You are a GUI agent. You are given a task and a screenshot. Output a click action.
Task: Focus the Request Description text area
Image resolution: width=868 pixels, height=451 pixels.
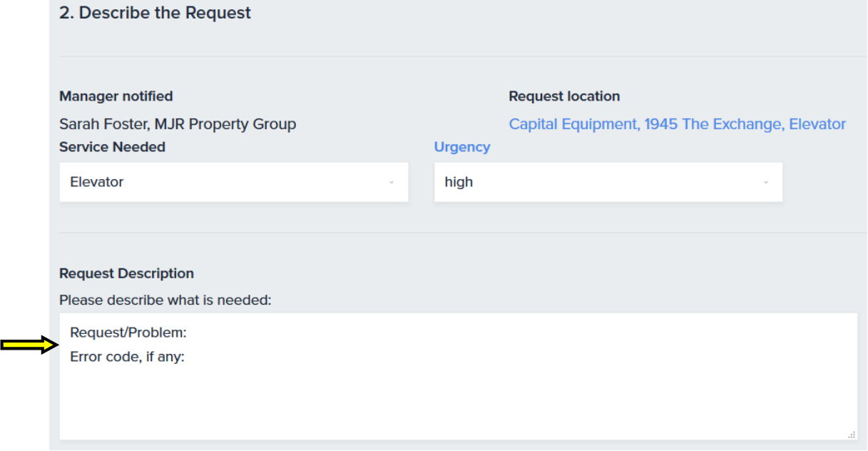[458, 400]
